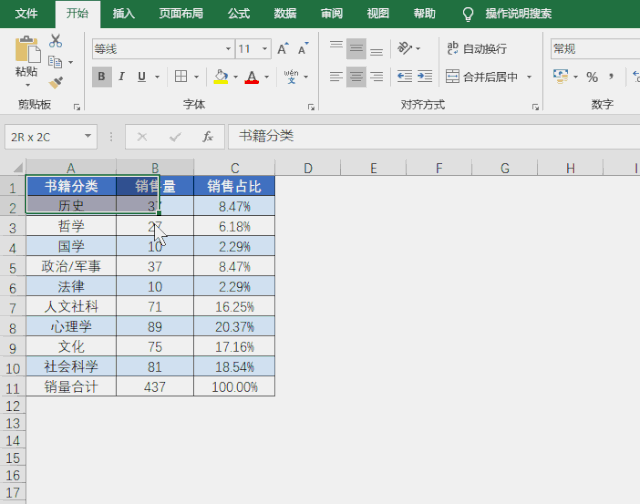Cancel entry with X in formula bar

142,137
